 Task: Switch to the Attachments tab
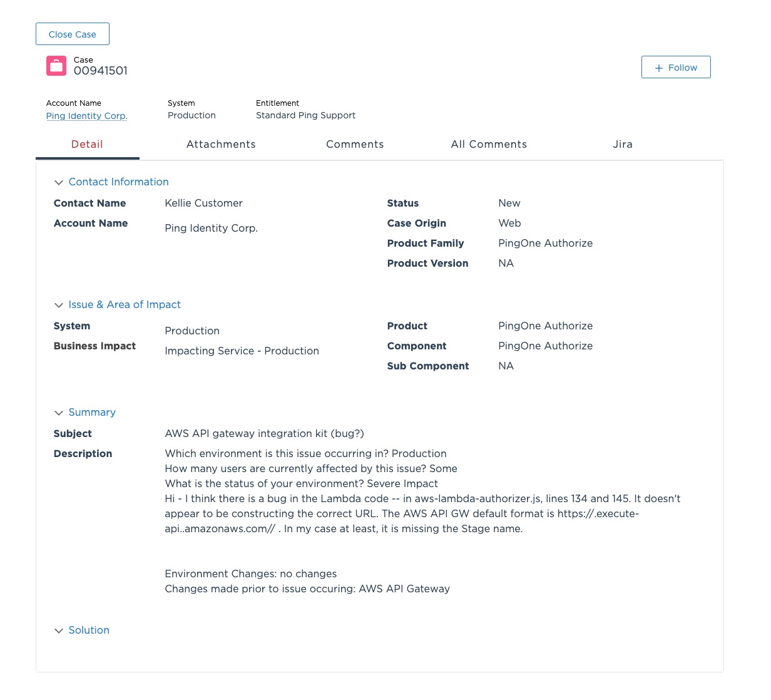[221, 144]
